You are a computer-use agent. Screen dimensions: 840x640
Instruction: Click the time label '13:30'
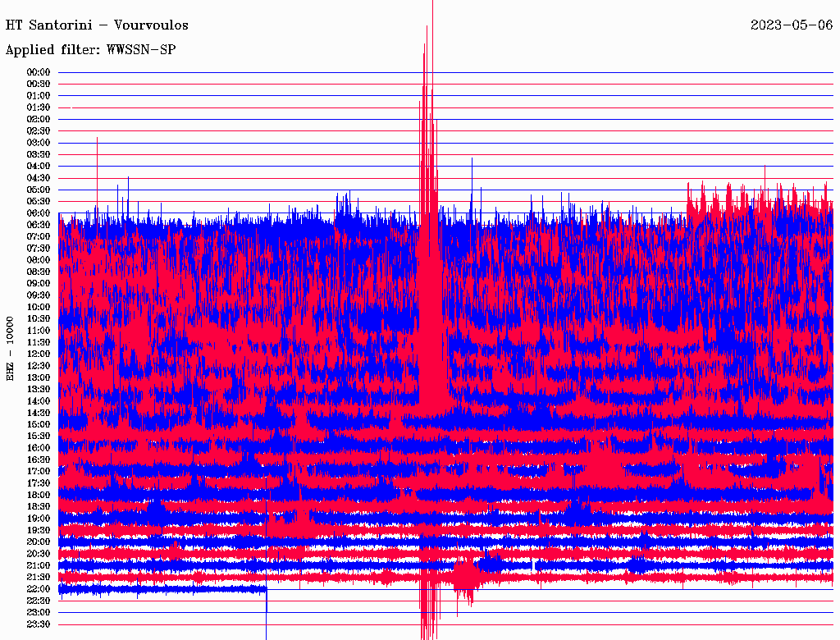point(39,390)
